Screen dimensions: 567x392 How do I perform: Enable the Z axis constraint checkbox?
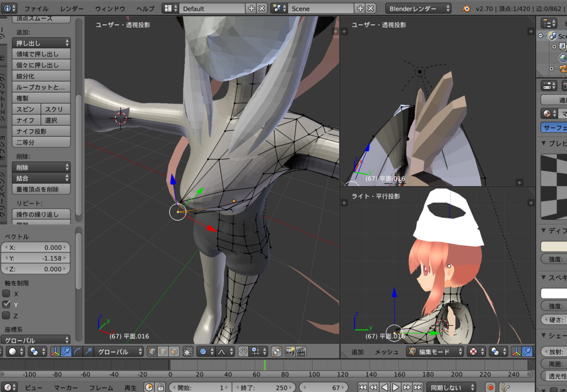(6, 315)
